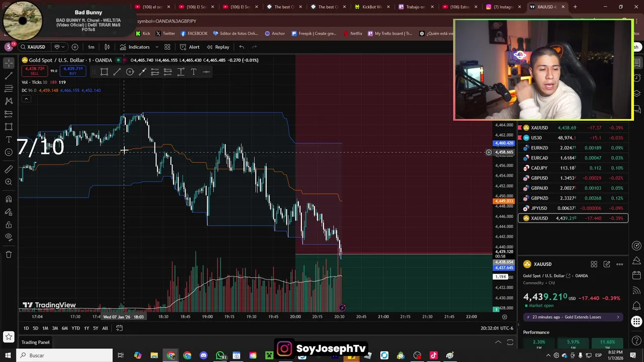Image resolution: width=644 pixels, height=362 pixels.
Task: Open the three-dots more menu for XAUUSD
Action: click(x=620, y=264)
